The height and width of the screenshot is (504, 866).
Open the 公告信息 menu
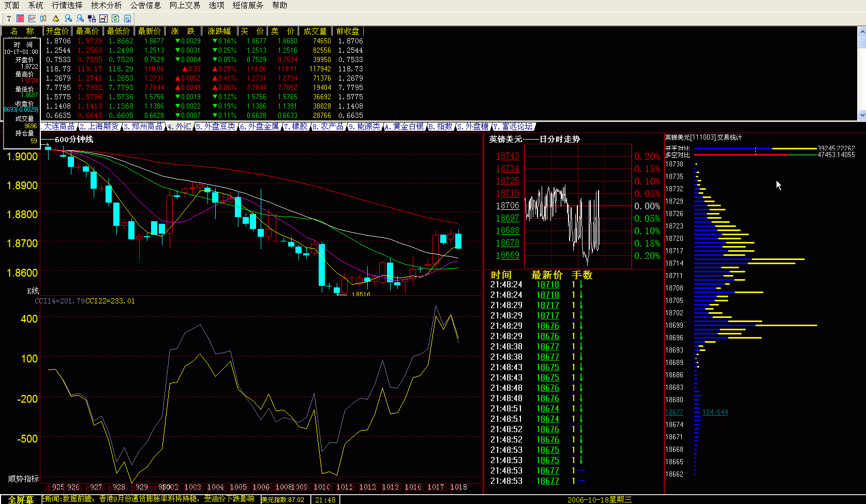pyautogui.click(x=146, y=5)
